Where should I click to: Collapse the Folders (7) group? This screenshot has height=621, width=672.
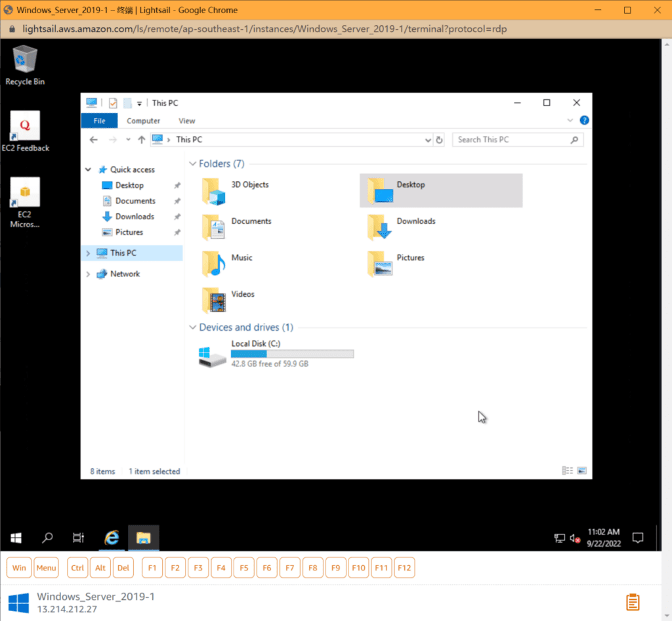(x=193, y=164)
